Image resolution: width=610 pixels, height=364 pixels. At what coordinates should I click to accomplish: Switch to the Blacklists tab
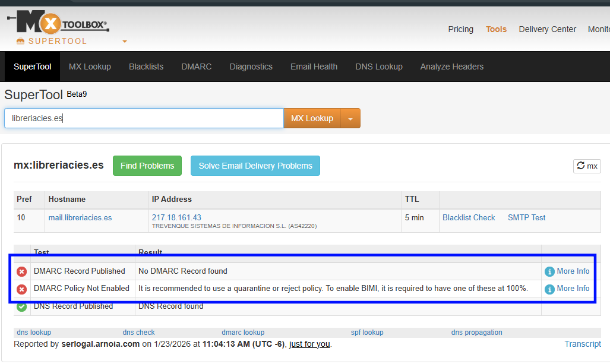(x=146, y=67)
